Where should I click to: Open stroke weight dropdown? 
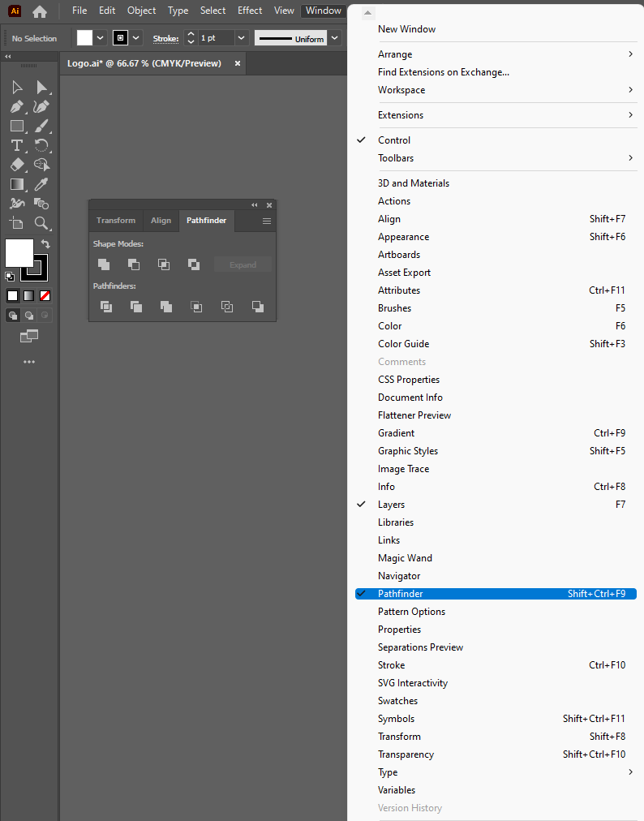(241, 37)
